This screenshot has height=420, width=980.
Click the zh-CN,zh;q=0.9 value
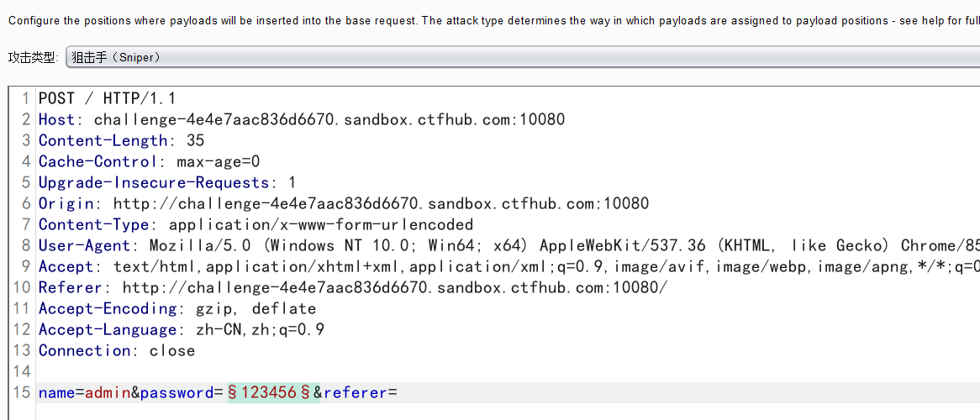tap(260, 329)
